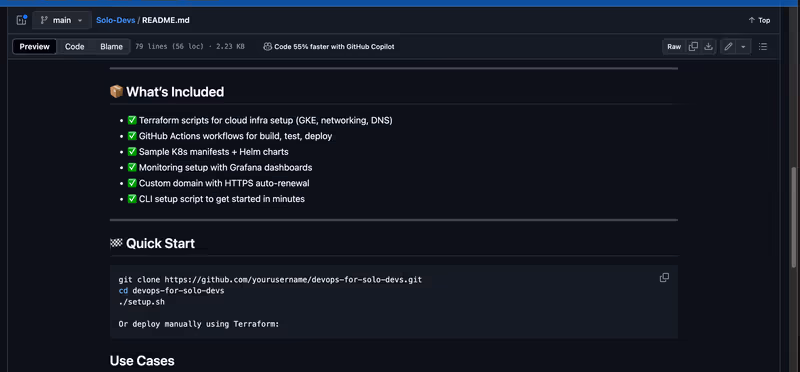Open the GitHub Copilot promotion link
Viewport: 800px width, 372px height.
pyautogui.click(x=334, y=46)
